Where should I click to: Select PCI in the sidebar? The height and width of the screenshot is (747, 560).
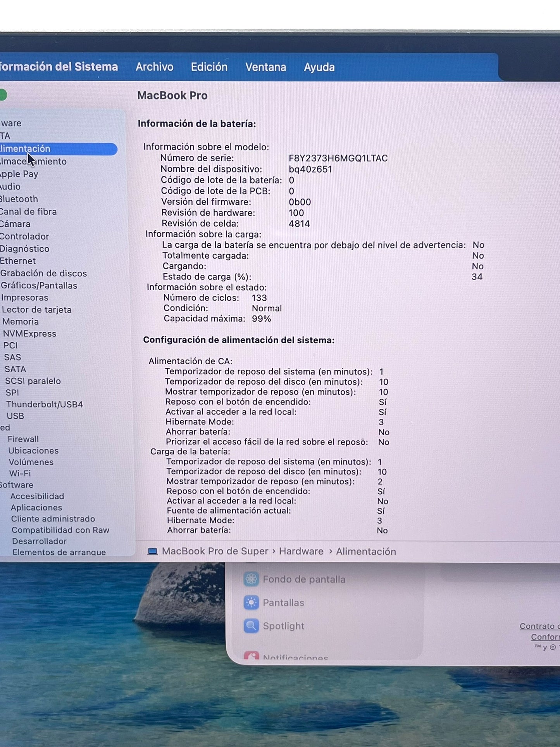[10, 345]
